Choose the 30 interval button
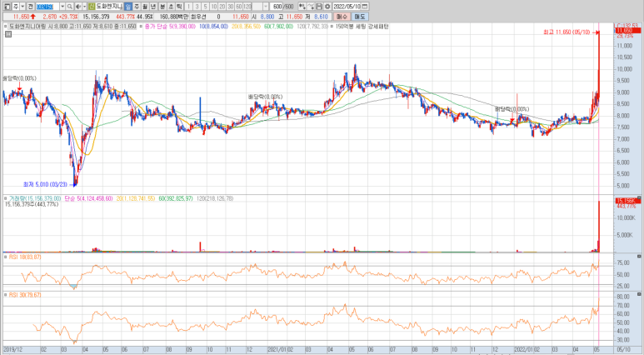This screenshot has width=644, height=355. point(231,7)
